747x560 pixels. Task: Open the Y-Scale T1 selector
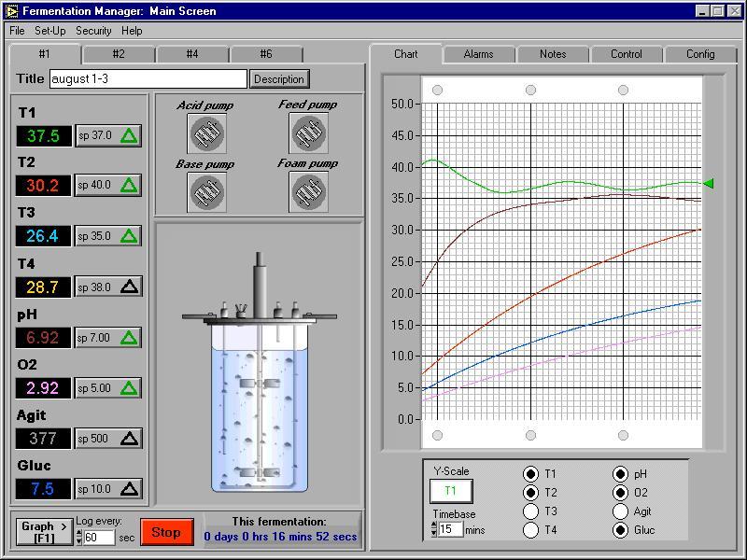[x=451, y=491]
